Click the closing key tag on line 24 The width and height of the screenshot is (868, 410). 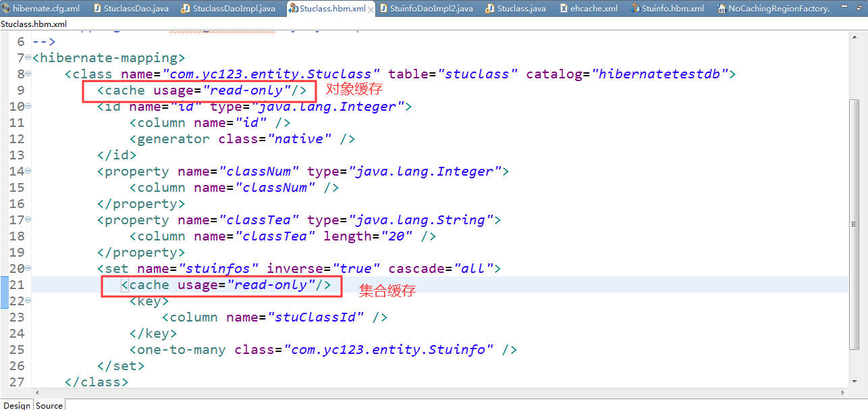pos(153,334)
